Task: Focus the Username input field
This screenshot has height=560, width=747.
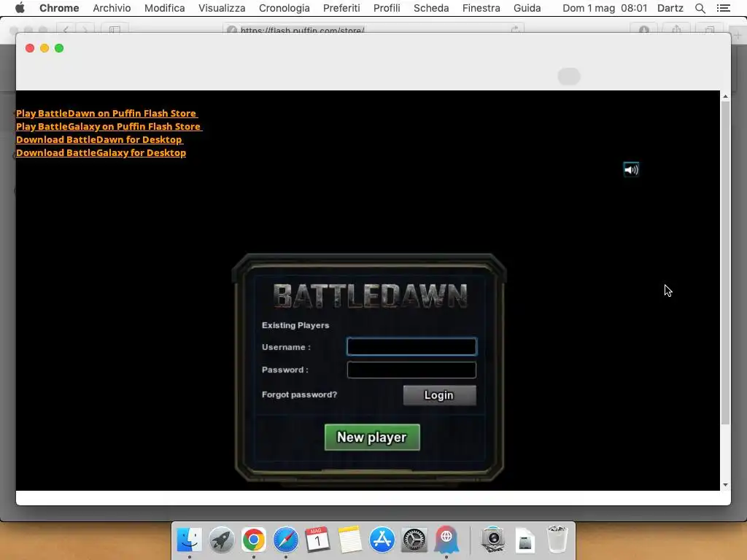Action: coord(411,346)
